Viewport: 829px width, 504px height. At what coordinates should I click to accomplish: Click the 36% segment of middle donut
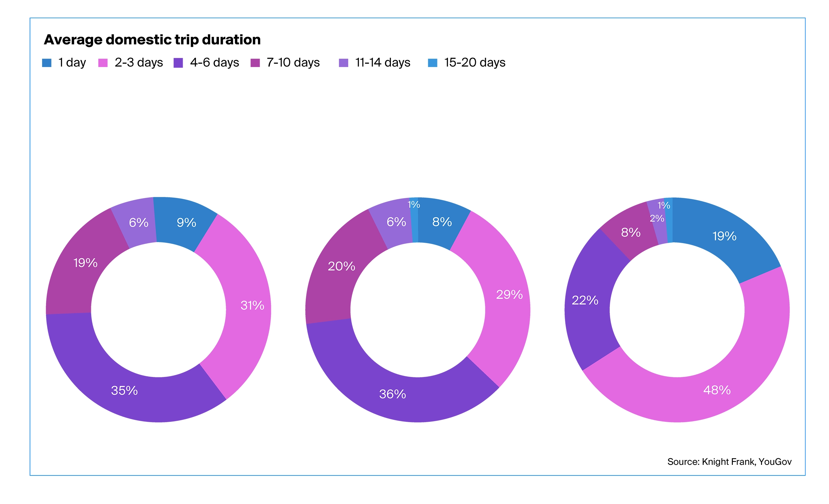pyautogui.click(x=392, y=394)
